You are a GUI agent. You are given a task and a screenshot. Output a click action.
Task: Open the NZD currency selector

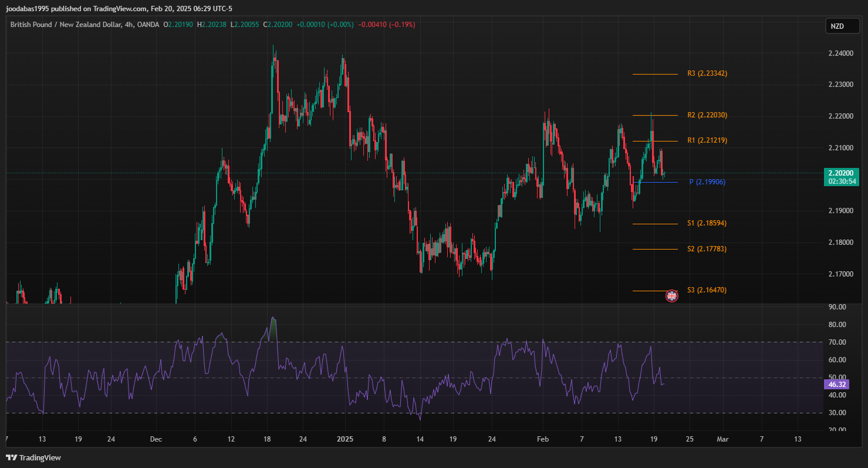point(837,26)
